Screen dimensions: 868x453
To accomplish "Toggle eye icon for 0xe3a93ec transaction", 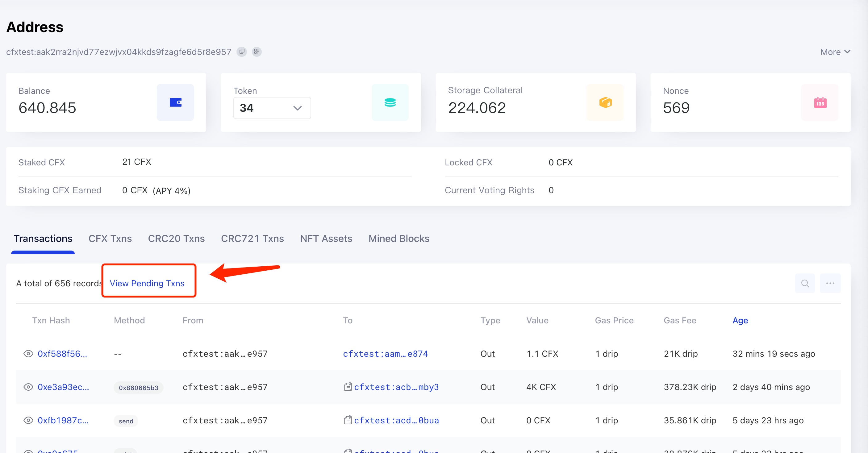I will pos(28,387).
